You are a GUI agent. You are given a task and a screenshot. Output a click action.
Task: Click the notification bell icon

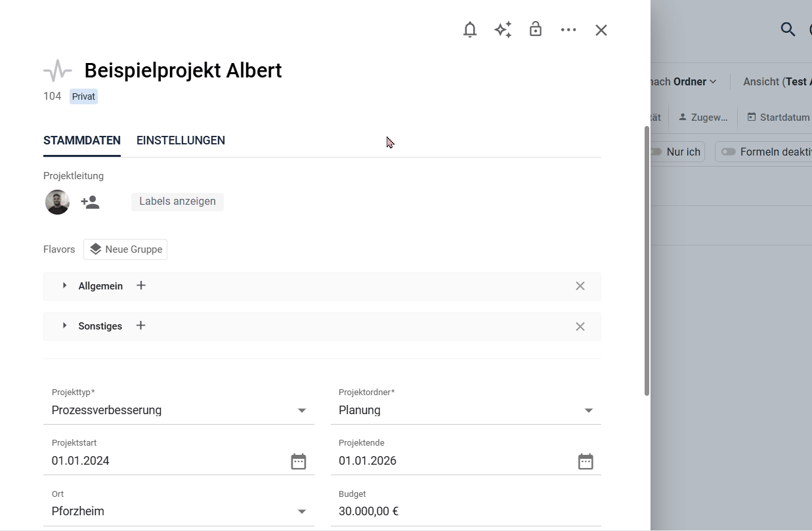[469, 30]
